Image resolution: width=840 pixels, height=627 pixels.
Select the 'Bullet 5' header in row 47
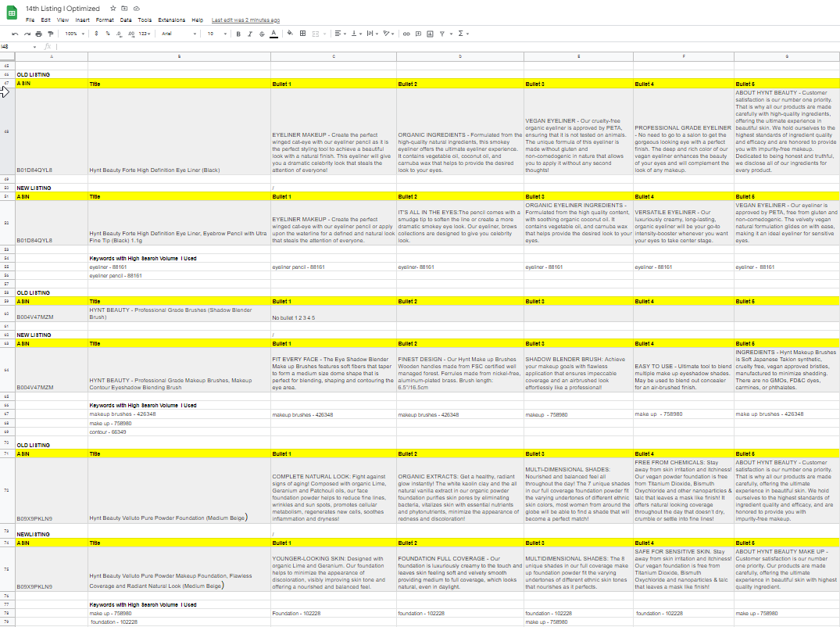click(x=786, y=84)
